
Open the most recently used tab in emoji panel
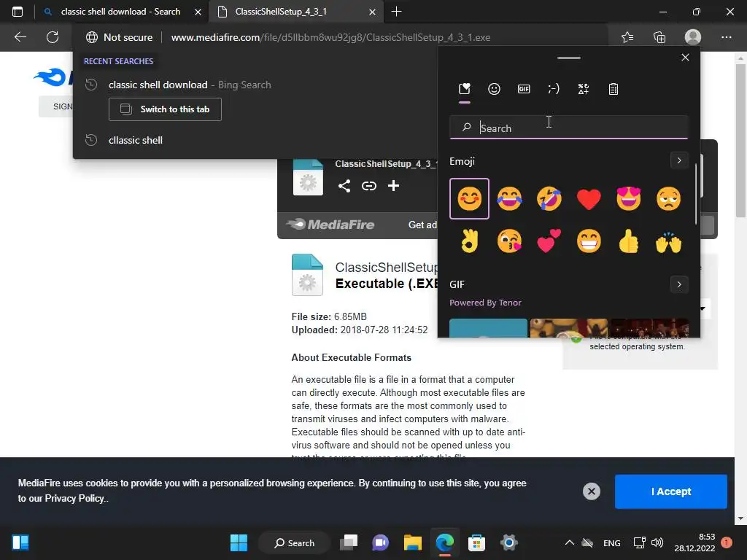(x=465, y=89)
